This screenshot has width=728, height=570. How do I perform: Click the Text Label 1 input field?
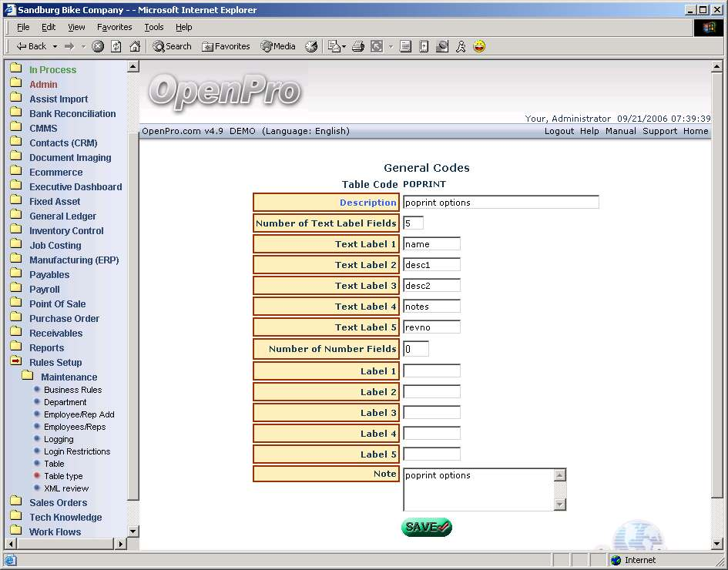point(431,244)
